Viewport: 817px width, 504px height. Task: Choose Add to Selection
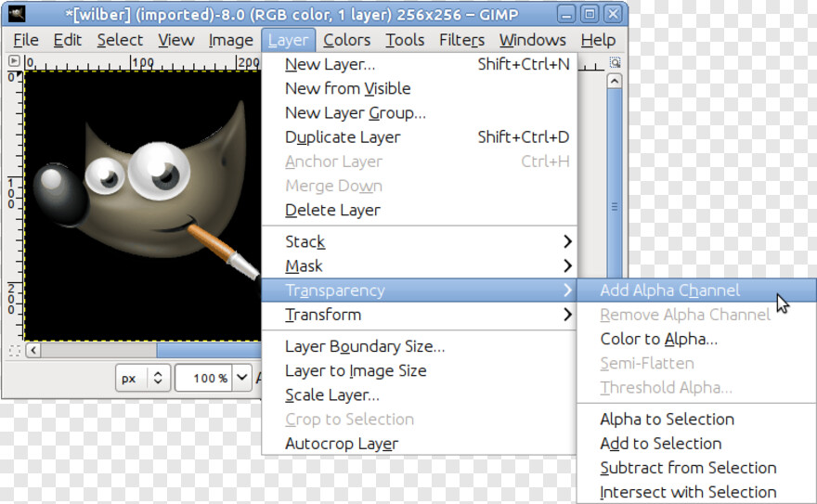pyautogui.click(x=696, y=444)
